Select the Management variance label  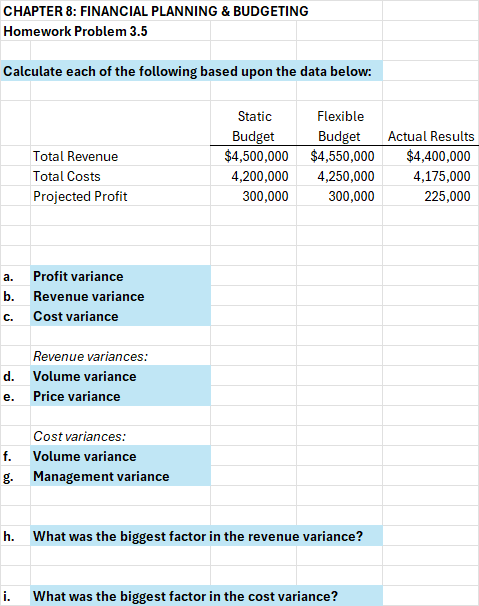pyautogui.click(x=121, y=476)
